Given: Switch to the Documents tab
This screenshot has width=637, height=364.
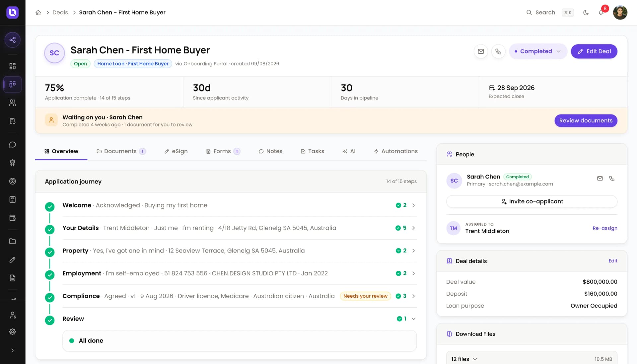Looking at the screenshot, I should 121,151.
